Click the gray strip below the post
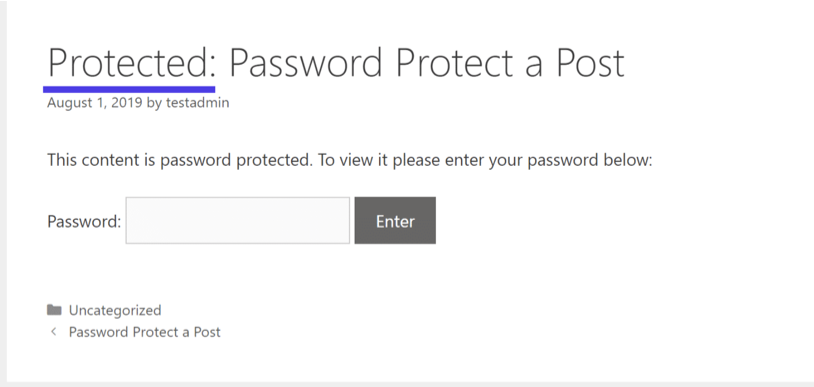 (407, 384)
